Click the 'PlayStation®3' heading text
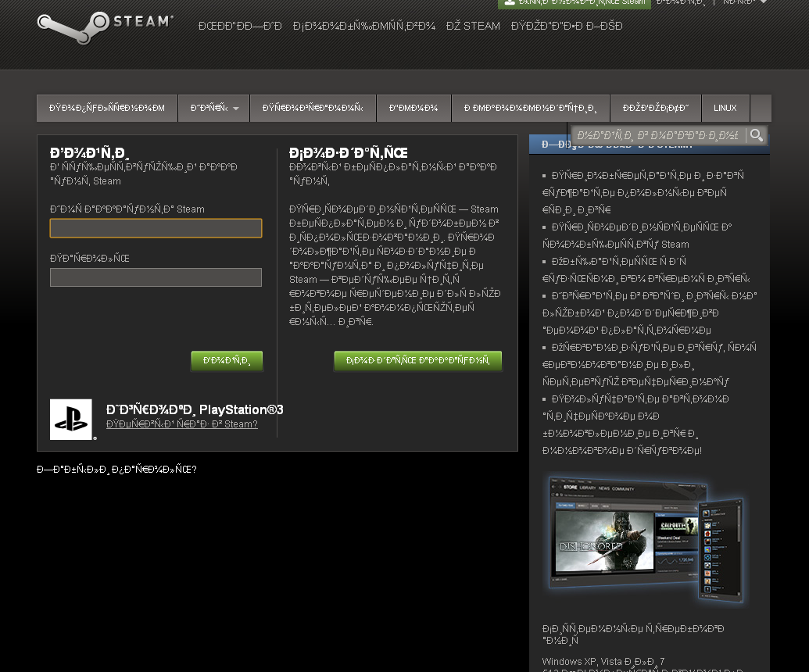Image resolution: width=809 pixels, height=672 pixels. (241, 409)
